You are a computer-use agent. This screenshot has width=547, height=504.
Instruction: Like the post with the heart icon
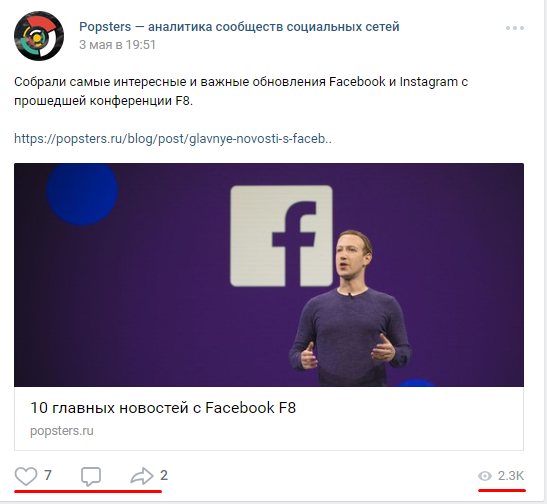26,476
